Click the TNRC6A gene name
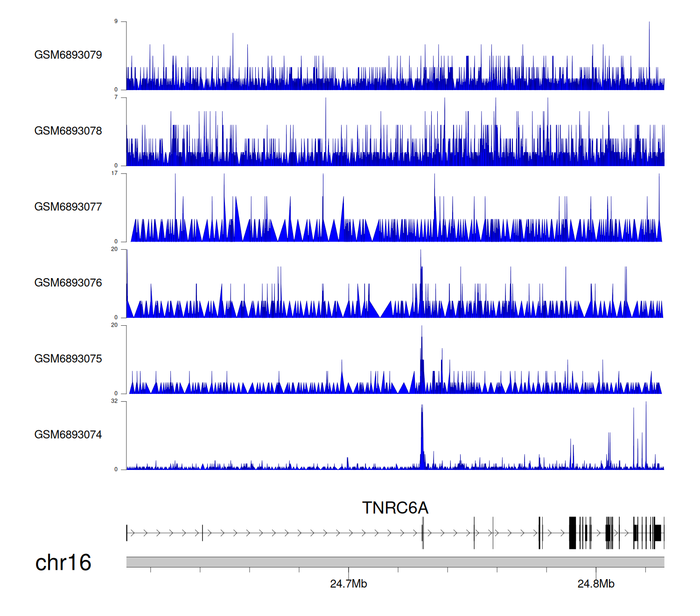This screenshot has width=700, height=616. (x=395, y=508)
